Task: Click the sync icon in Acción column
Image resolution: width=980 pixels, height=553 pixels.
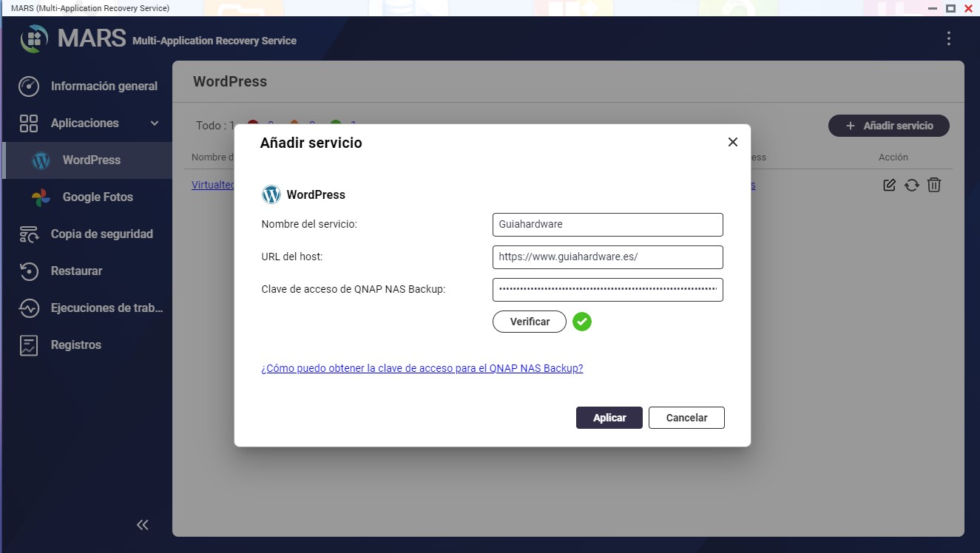Action: pos(912,185)
